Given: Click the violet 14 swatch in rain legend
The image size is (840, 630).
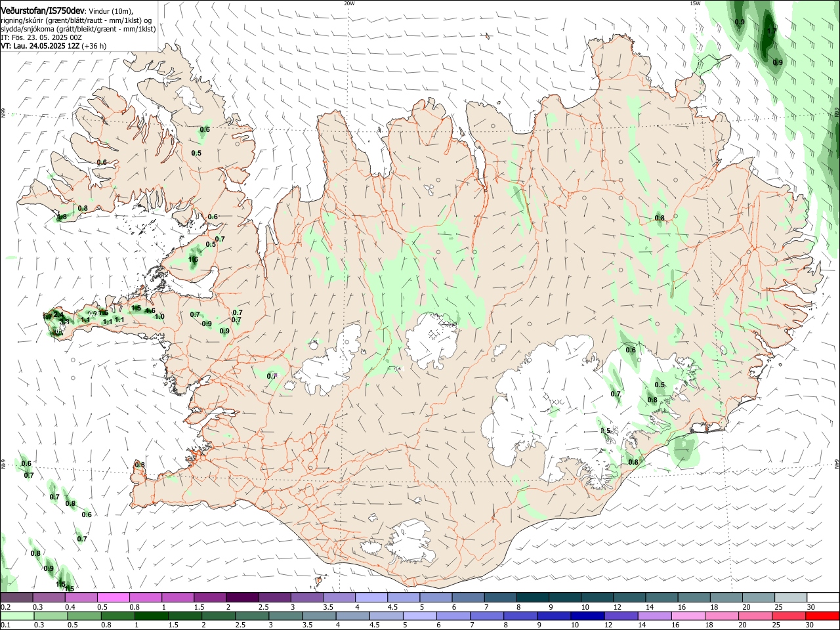Looking at the screenshot, I should click(x=654, y=616).
